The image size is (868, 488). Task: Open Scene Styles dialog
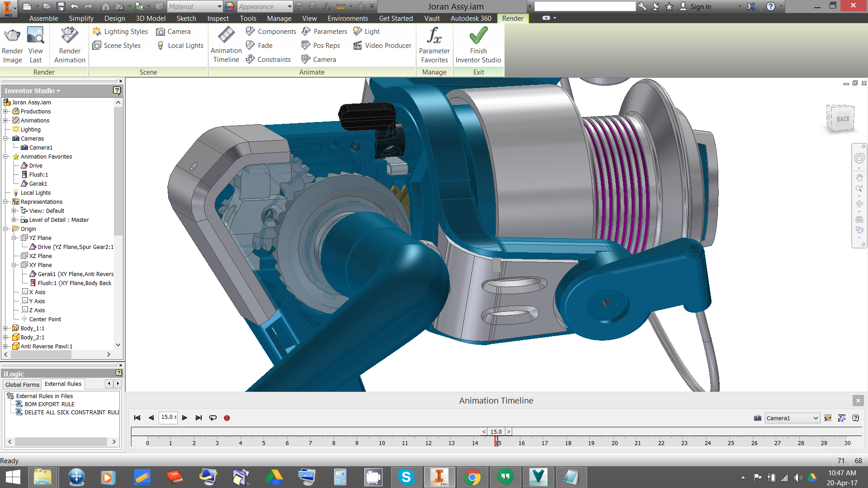pos(117,46)
